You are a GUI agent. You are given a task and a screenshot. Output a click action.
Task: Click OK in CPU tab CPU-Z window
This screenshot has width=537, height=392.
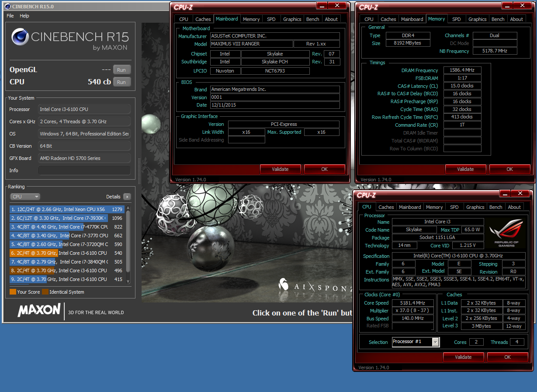pos(508,357)
